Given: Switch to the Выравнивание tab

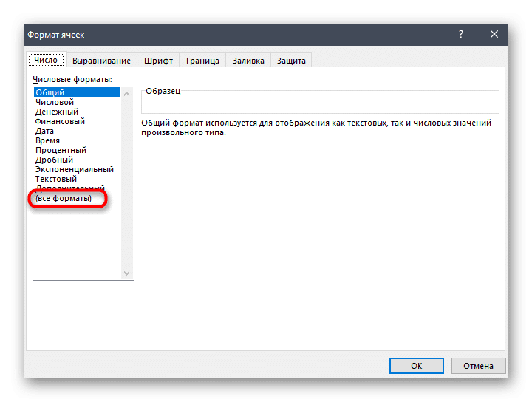Looking at the screenshot, I should point(101,61).
